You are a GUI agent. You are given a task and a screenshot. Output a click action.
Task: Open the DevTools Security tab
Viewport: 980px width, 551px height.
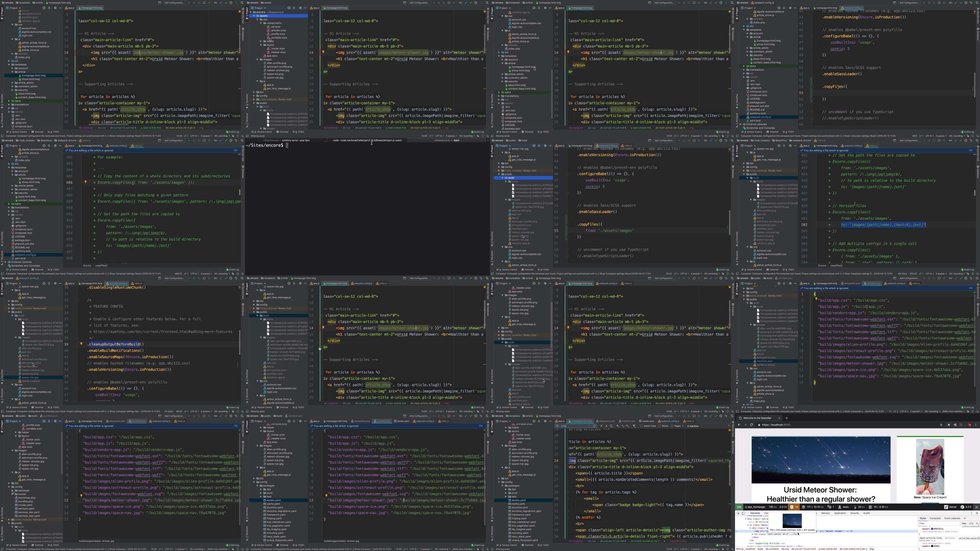tap(854, 513)
